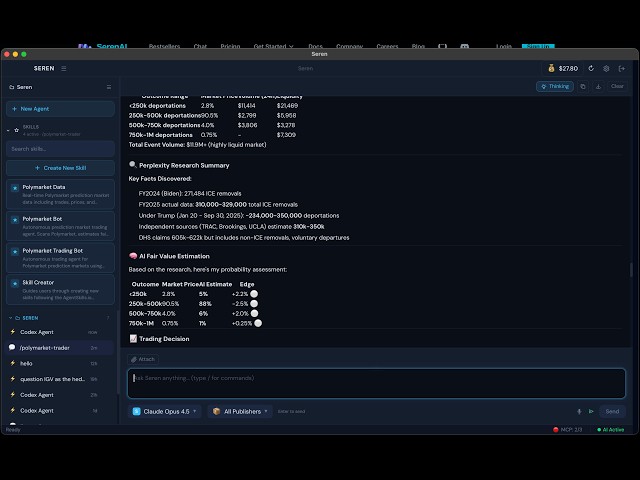Start a New Agent
This screenshot has width=640, height=480.
tap(60, 109)
